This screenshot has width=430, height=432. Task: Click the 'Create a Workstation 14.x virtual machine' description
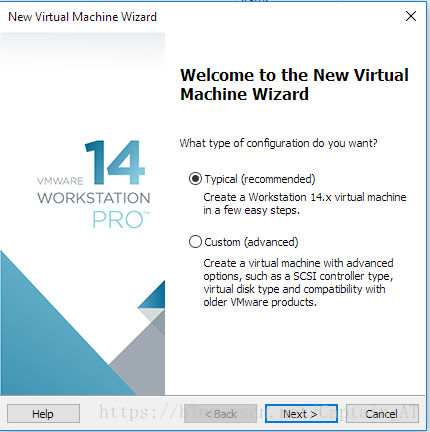(305, 204)
